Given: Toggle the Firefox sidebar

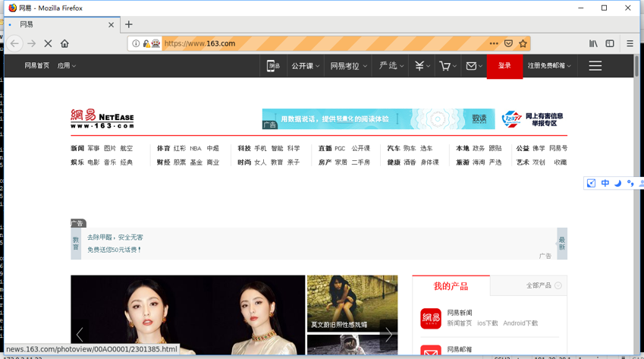Looking at the screenshot, I should point(610,43).
